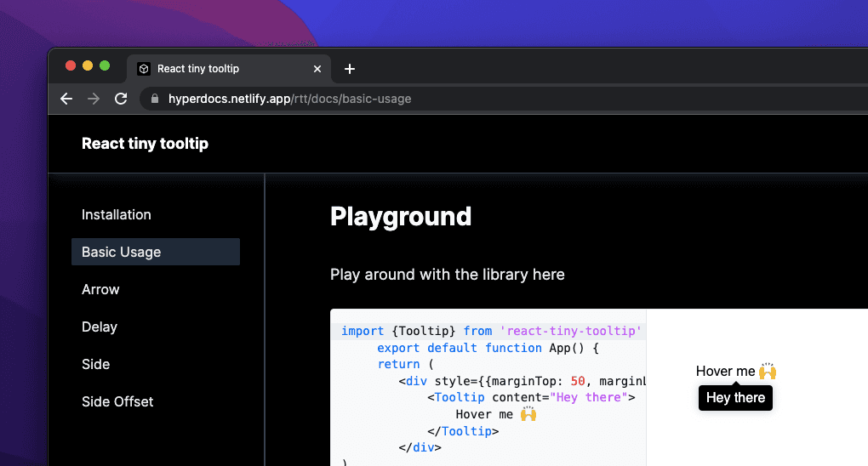Image resolution: width=868 pixels, height=466 pixels.
Task: Reload the current page
Action: click(121, 99)
